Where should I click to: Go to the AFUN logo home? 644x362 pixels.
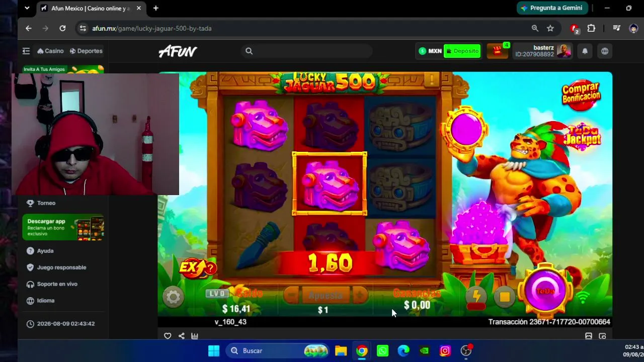[x=178, y=51]
